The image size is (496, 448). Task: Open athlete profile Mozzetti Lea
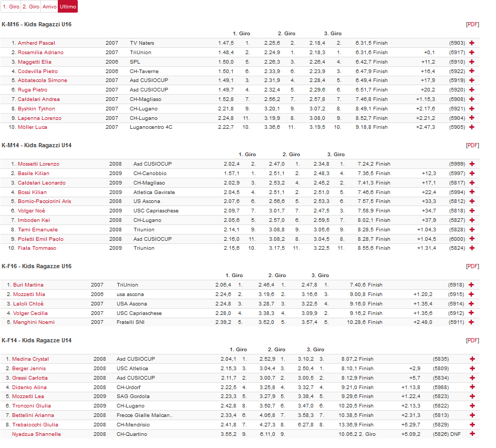28,396
